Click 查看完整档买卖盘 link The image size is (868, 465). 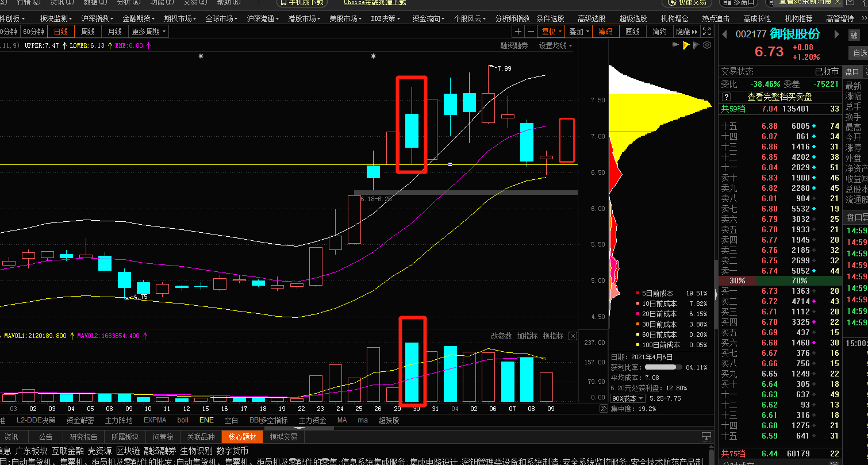pos(779,97)
